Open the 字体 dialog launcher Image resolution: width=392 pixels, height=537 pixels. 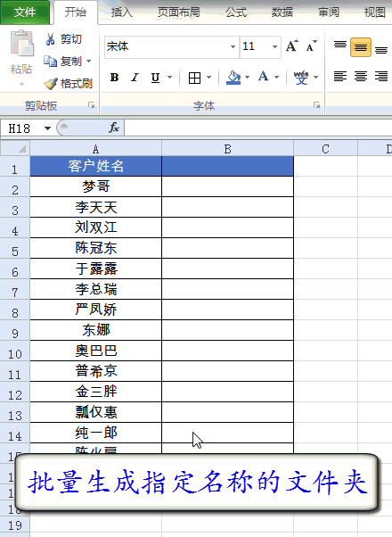(317, 105)
